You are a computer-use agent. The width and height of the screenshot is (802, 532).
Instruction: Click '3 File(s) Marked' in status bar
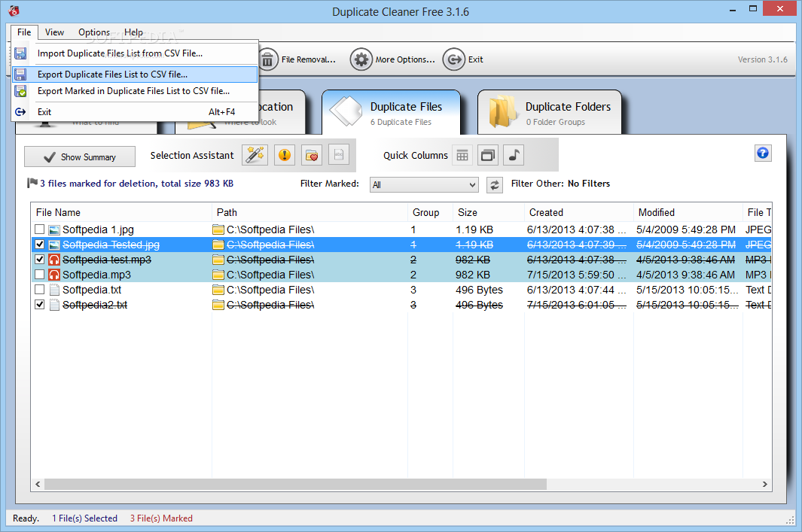[x=161, y=518]
